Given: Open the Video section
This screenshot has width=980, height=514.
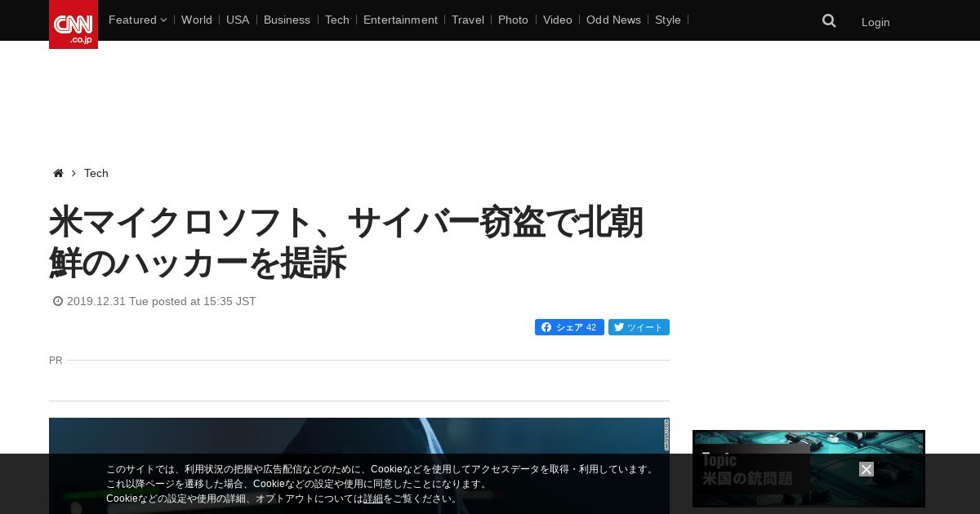Looking at the screenshot, I should click(x=558, y=20).
